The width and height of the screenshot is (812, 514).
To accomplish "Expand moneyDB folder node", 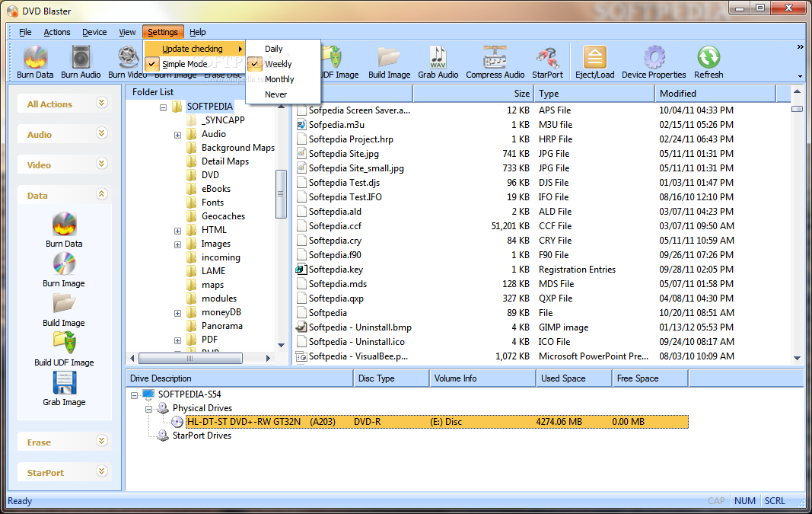I will (x=177, y=314).
